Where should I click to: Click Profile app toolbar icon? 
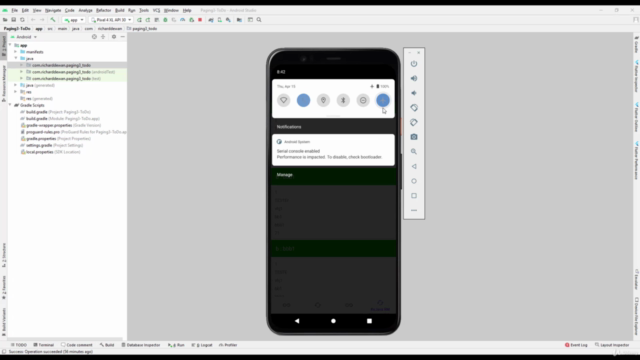182,20
